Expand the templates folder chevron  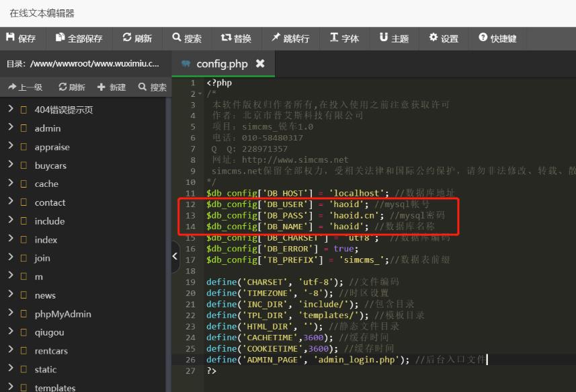coord(11,387)
